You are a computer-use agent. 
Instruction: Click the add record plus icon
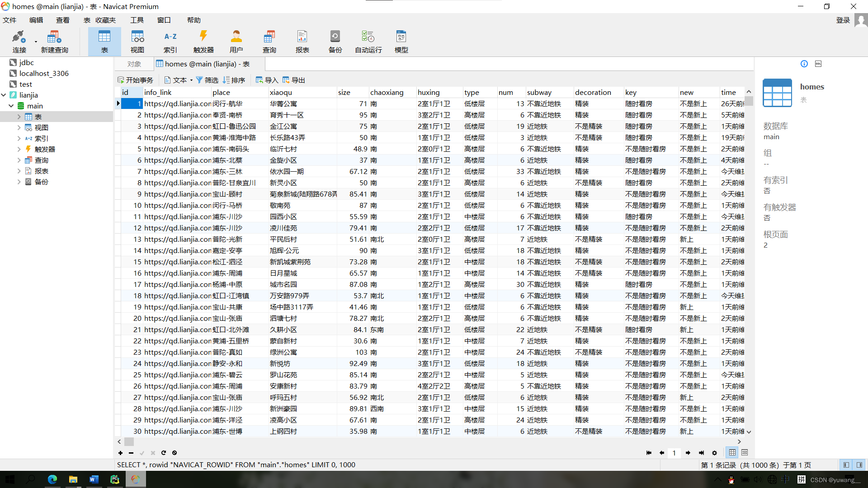(x=120, y=453)
